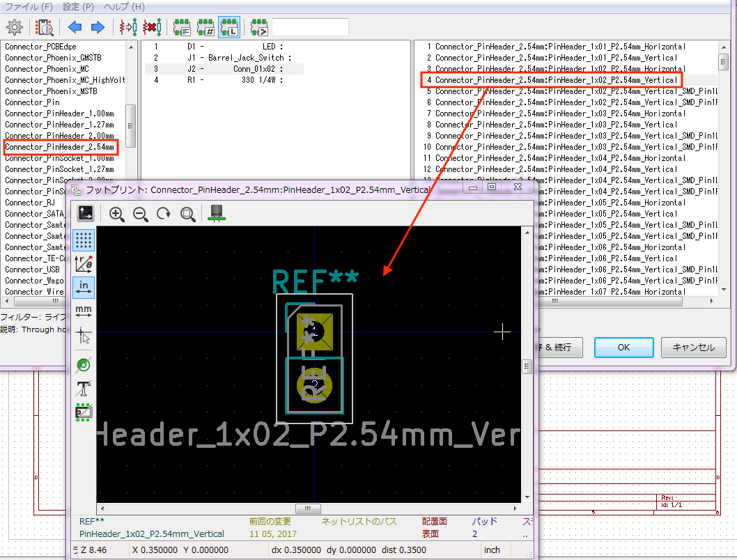Toggle filter footprints by library
The width and height of the screenshot is (737, 560).
tap(229, 27)
